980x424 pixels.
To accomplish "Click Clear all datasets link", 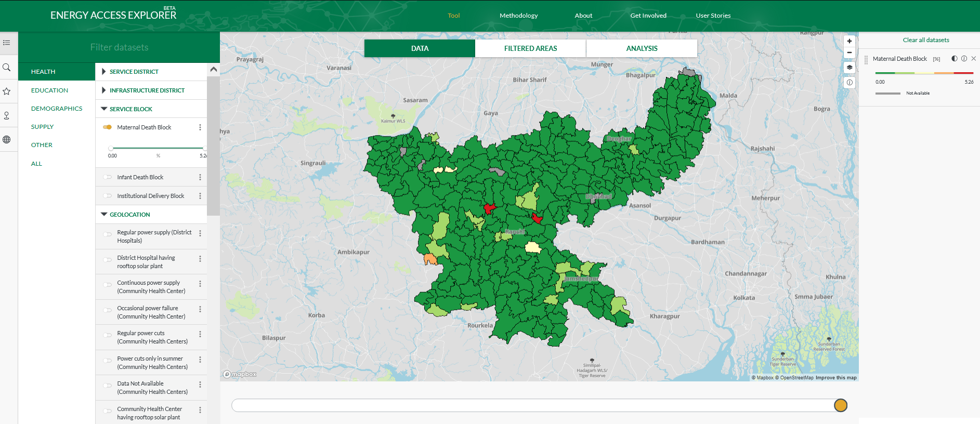I will (x=925, y=40).
